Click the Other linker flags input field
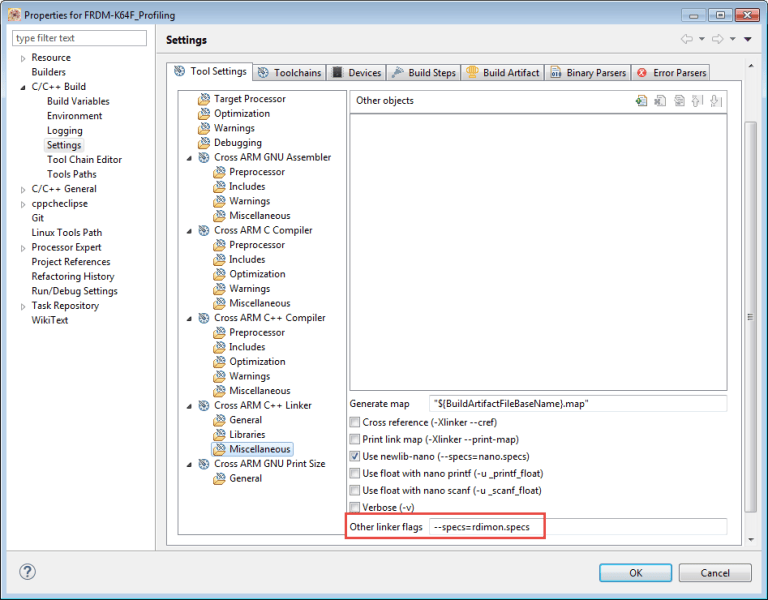Screen dimensions: 768x600 coord(578,527)
